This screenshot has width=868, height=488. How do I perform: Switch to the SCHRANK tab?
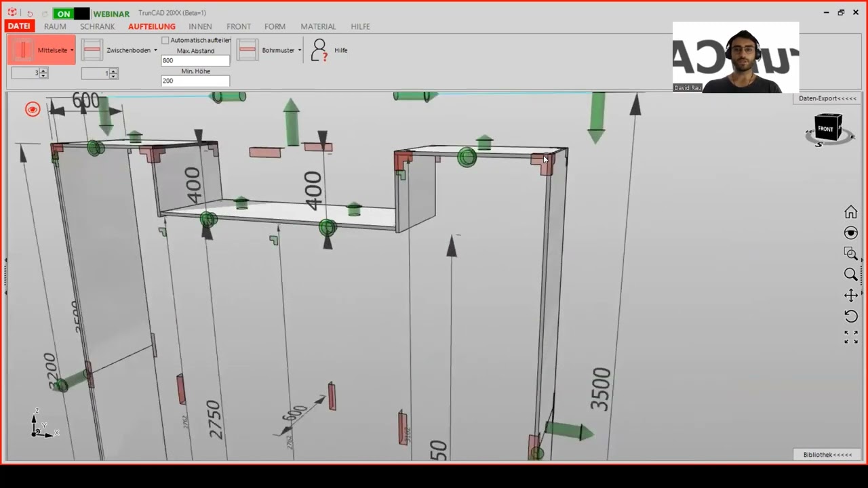coord(97,26)
